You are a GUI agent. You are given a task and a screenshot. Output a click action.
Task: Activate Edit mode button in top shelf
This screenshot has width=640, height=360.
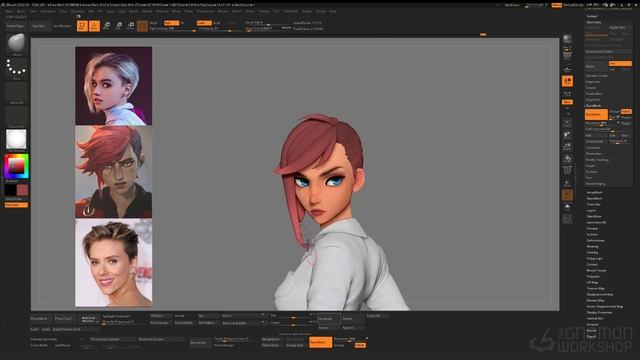coord(82,26)
